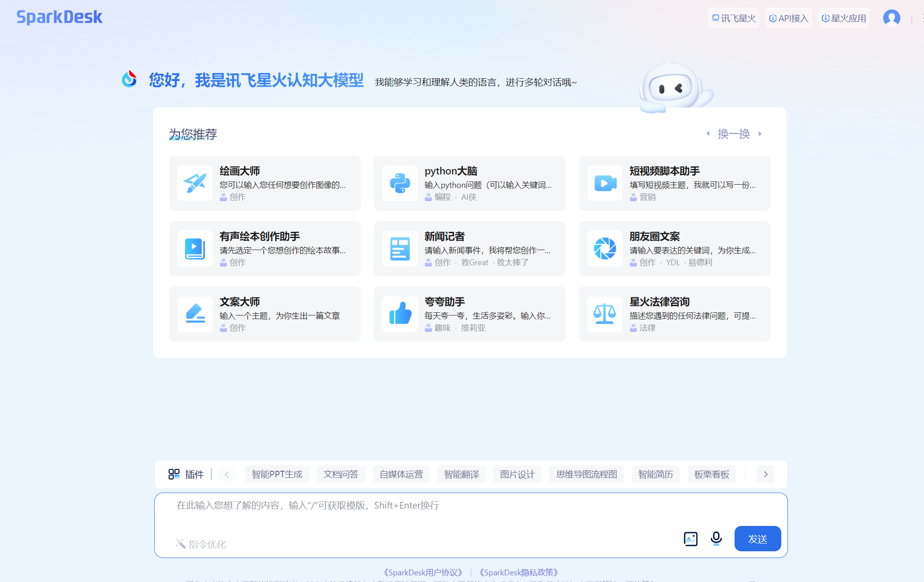Click the 趣味 tag under 夸夸助手
The width and height of the screenshot is (924, 582).
coord(442,327)
